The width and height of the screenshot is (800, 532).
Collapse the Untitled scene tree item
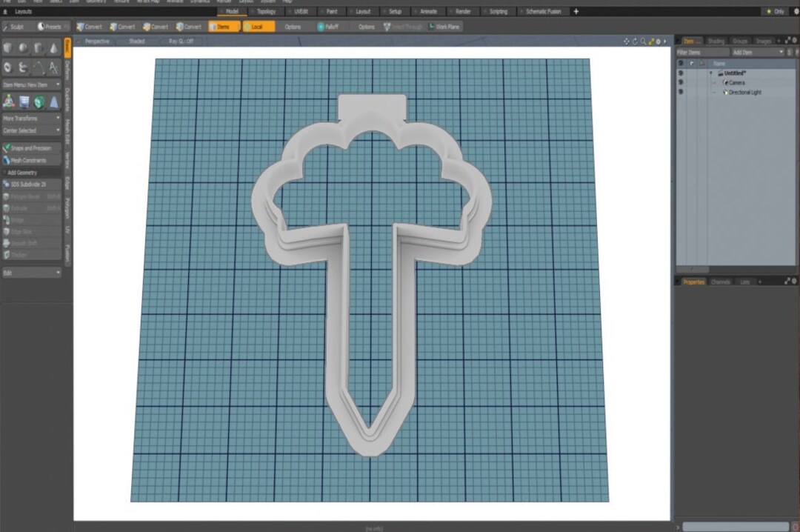[x=711, y=73]
